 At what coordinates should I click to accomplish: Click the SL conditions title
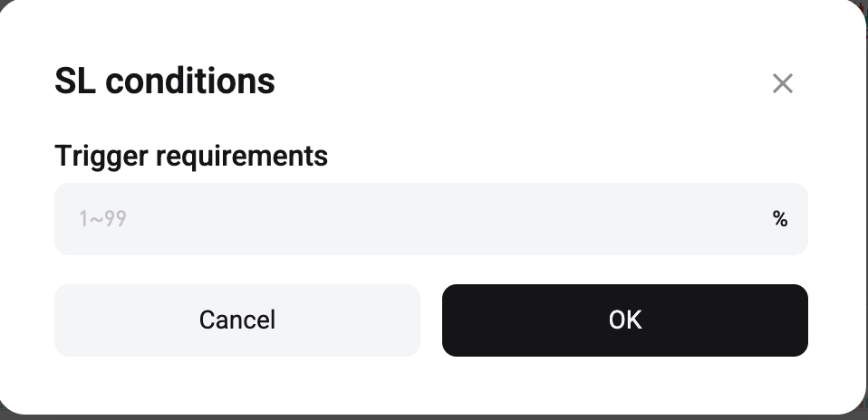(165, 81)
